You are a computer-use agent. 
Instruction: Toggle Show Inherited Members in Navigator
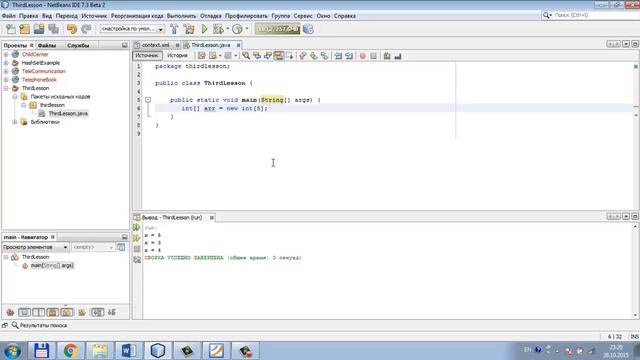[10, 312]
